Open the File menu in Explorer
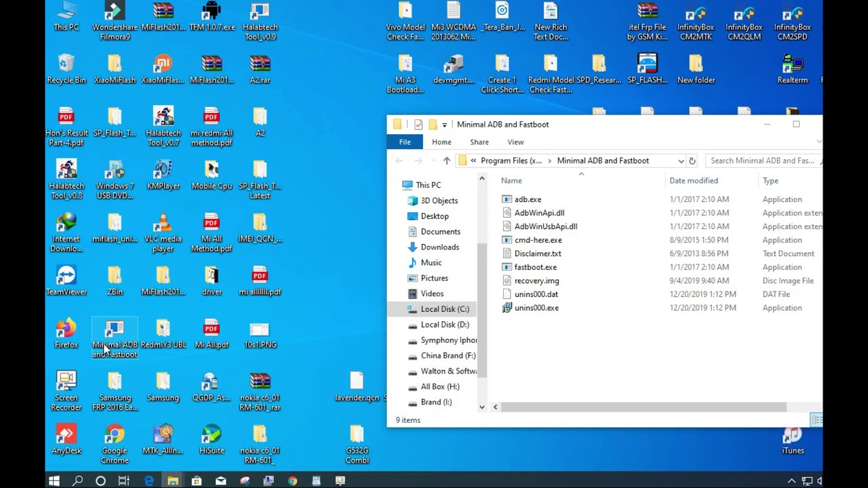The width and height of the screenshot is (868, 488). 405,142
